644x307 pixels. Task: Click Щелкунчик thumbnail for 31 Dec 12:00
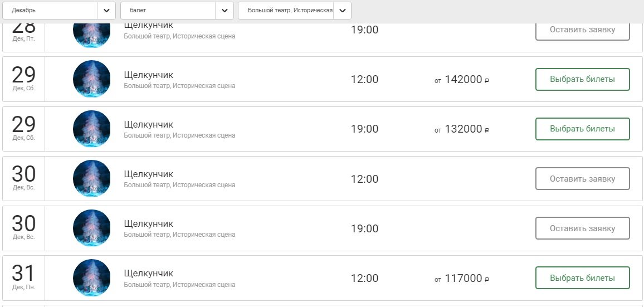point(92,278)
